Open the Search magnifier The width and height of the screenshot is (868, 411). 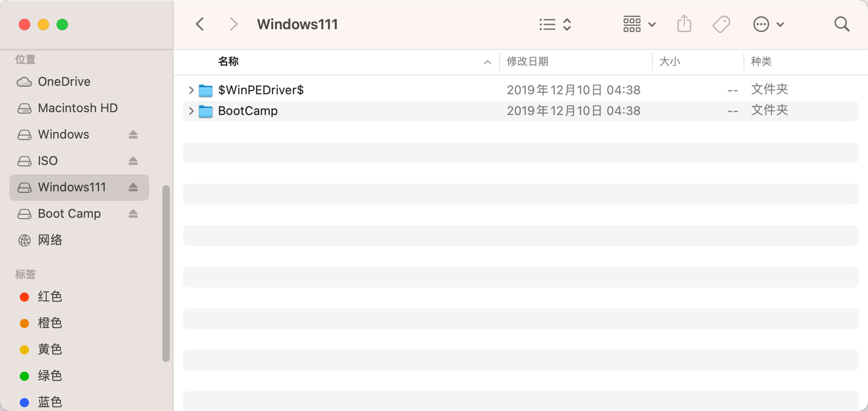(842, 24)
